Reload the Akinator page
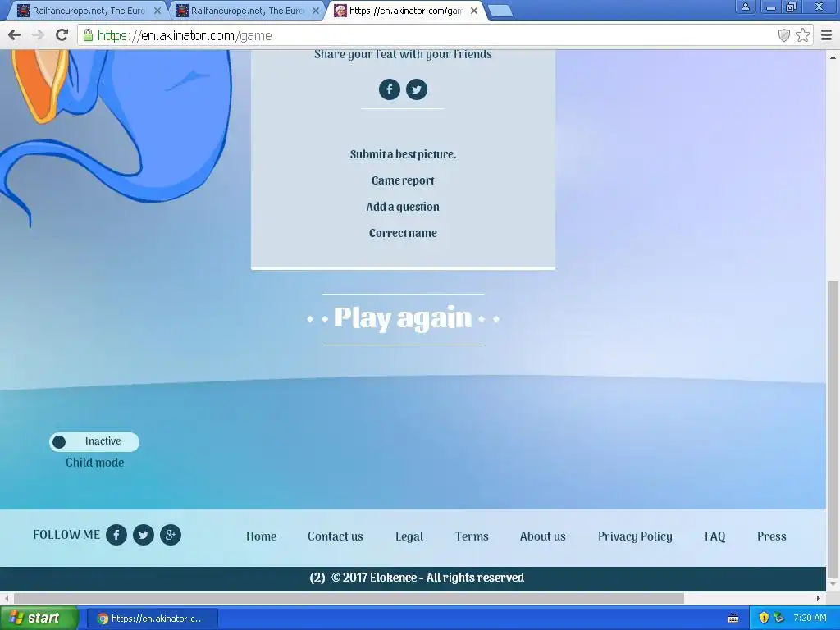 pyautogui.click(x=62, y=35)
